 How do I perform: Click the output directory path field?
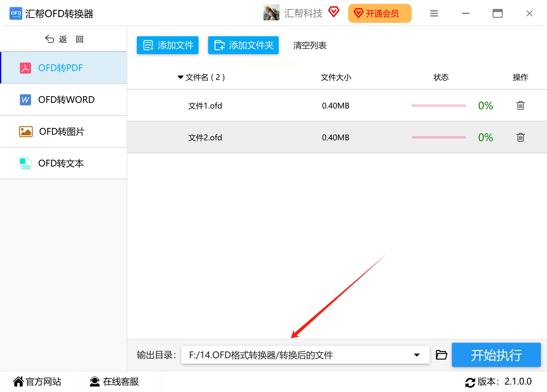(x=305, y=355)
